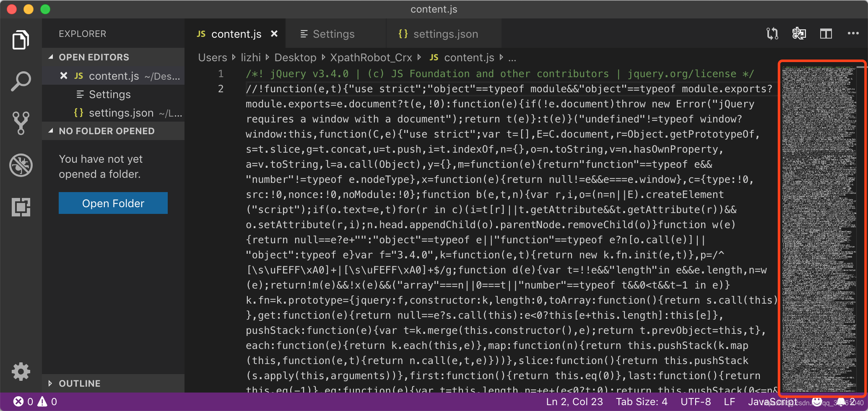The image size is (868, 411).
Task: Click XpathRobot_Crx in the breadcrumb
Action: tap(371, 57)
